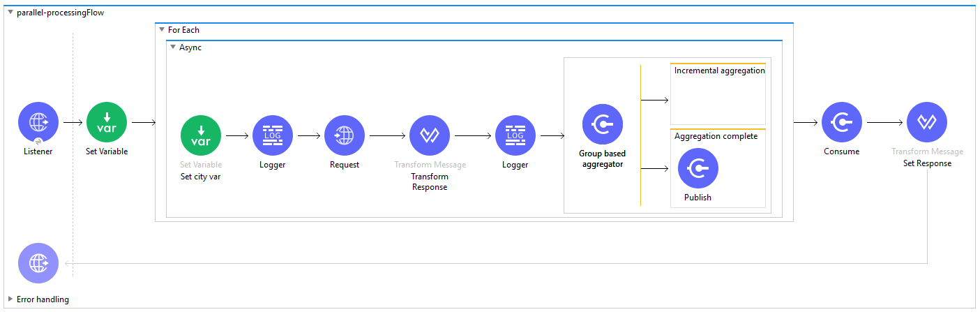The width and height of the screenshot is (980, 312).
Task: Expand the Error handling section
Action: tap(10, 299)
